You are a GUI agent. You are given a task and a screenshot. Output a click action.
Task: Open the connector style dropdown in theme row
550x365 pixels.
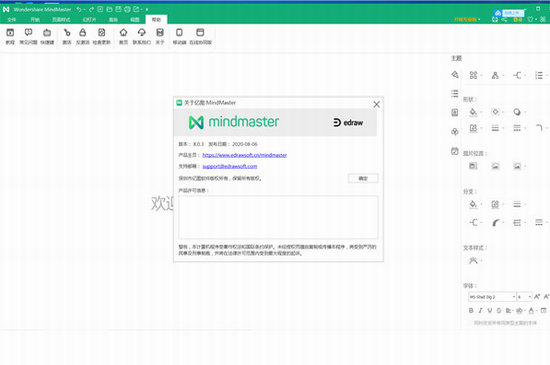(x=518, y=75)
